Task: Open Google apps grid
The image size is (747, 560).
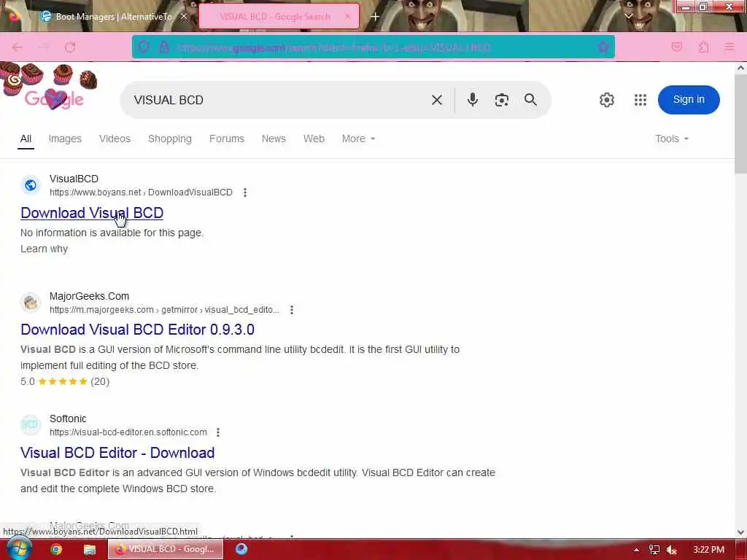Action: coord(640,100)
